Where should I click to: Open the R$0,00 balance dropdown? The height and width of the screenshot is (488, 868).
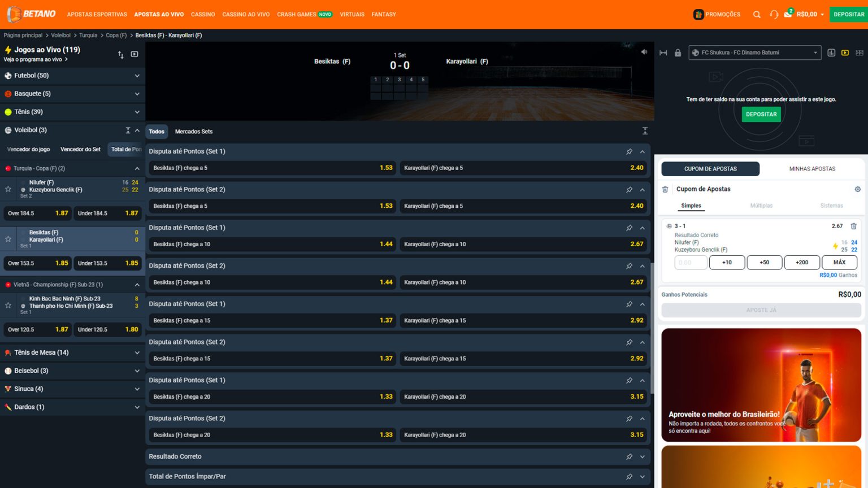tap(810, 14)
